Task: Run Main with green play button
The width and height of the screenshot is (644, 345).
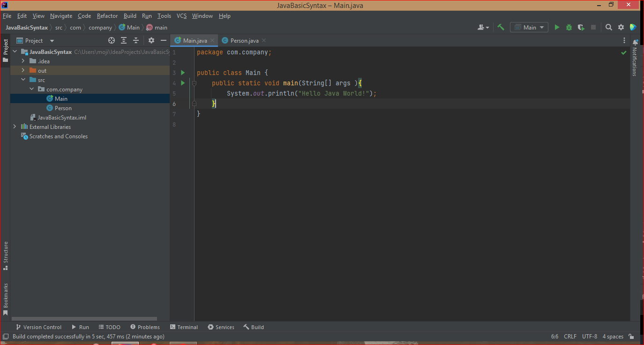Action: (x=557, y=27)
